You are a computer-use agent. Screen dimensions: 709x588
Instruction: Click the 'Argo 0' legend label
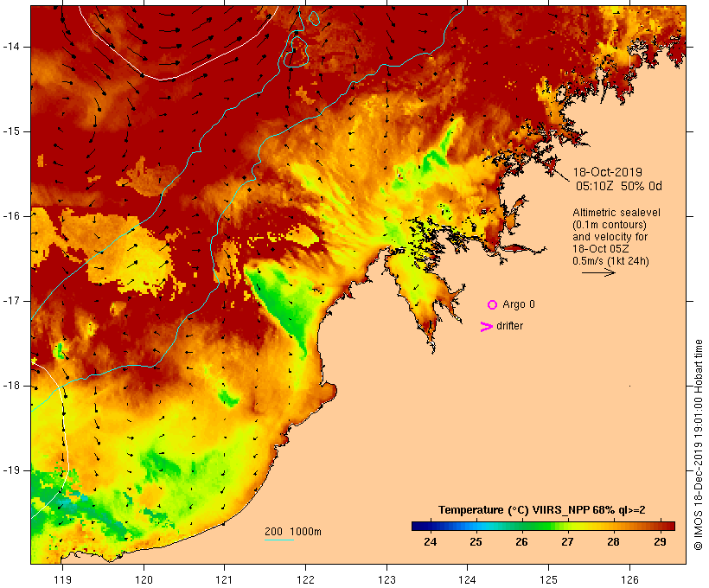tap(519, 304)
